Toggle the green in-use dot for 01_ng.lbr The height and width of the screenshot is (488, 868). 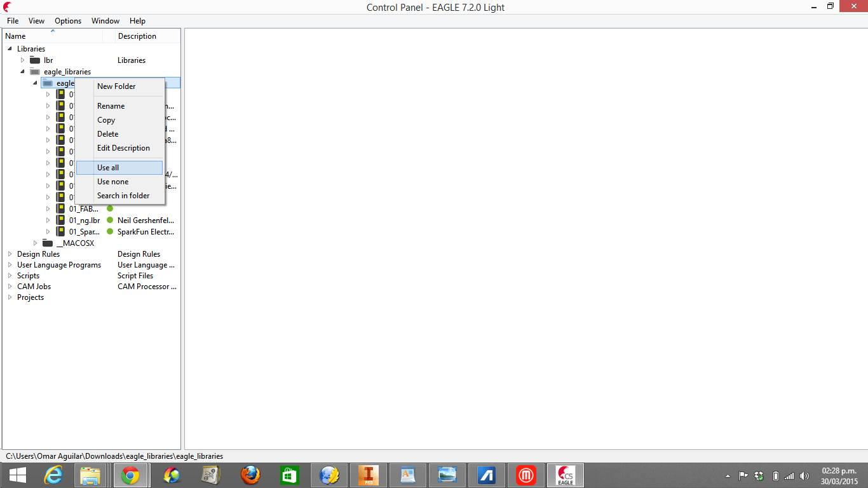pos(110,220)
